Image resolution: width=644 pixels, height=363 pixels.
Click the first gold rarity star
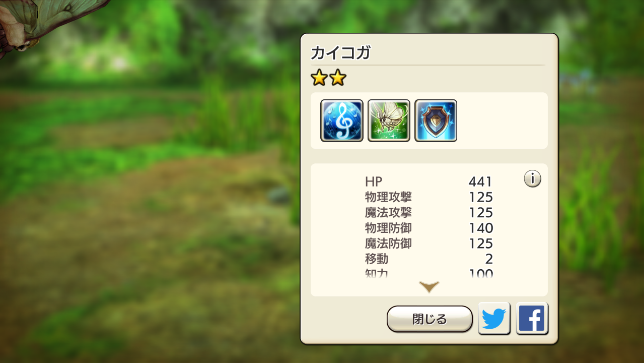tap(319, 78)
